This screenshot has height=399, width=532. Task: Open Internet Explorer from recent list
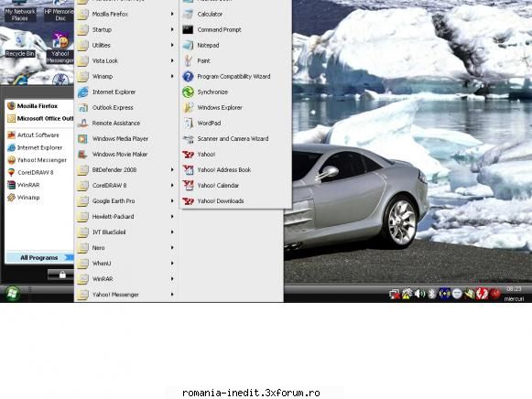39,148
